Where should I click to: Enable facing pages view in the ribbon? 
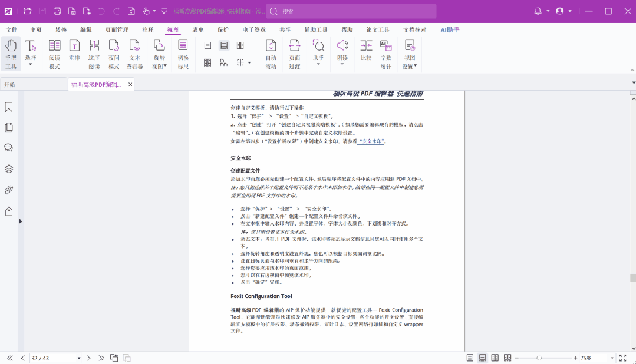(240, 45)
